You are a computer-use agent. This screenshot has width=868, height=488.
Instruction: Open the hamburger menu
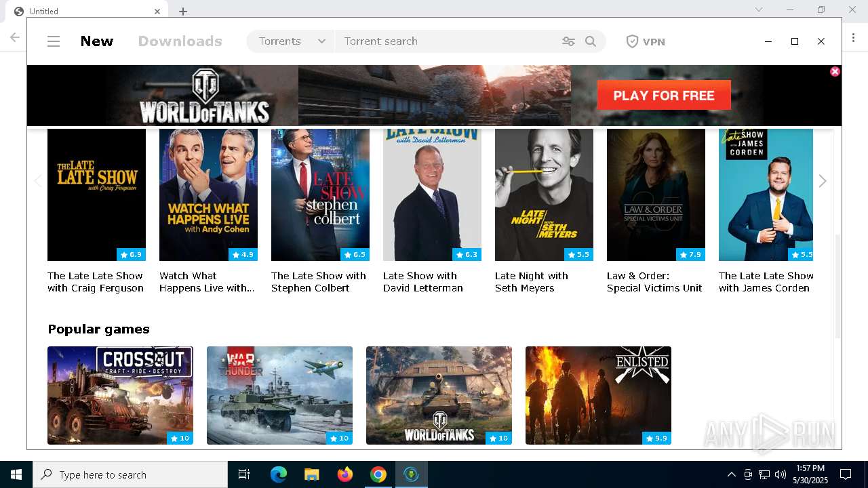tap(54, 41)
